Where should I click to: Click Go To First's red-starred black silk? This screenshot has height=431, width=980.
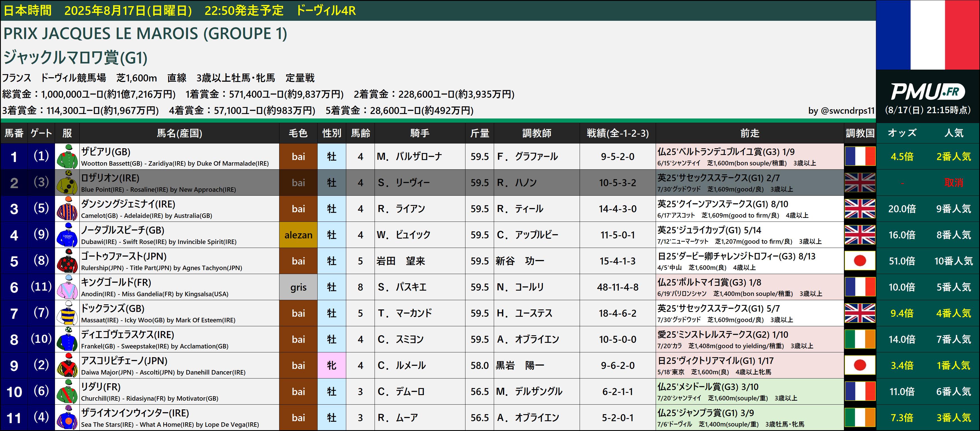(67, 261)
